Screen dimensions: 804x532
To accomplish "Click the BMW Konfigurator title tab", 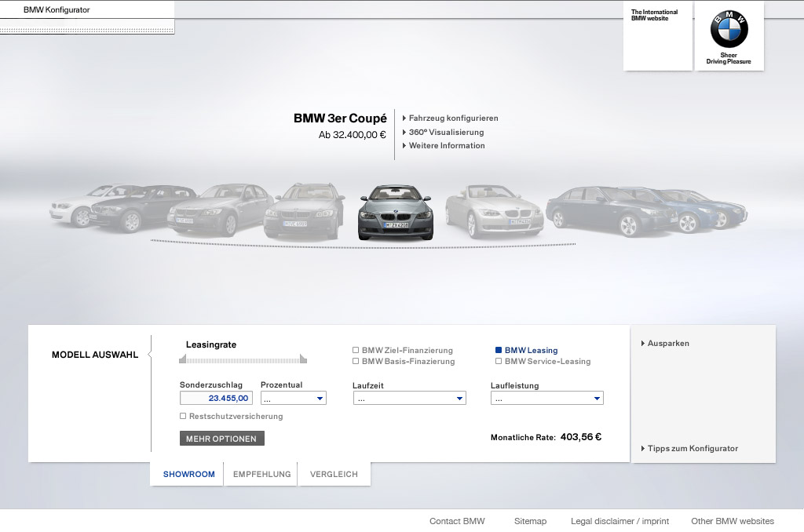I will coord(57,9).
